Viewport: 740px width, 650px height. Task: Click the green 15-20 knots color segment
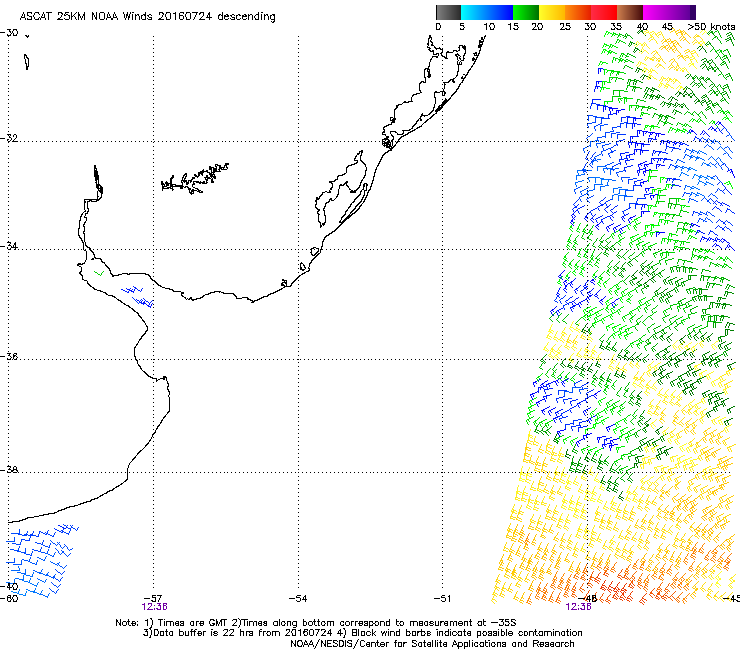coord(526,12)
